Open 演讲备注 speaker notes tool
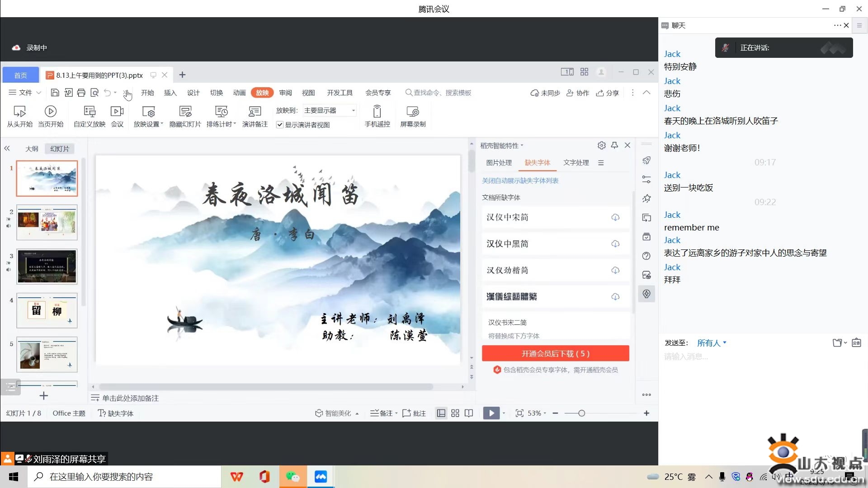Viewport: 868px width, 488px height. tap(255, 111)
